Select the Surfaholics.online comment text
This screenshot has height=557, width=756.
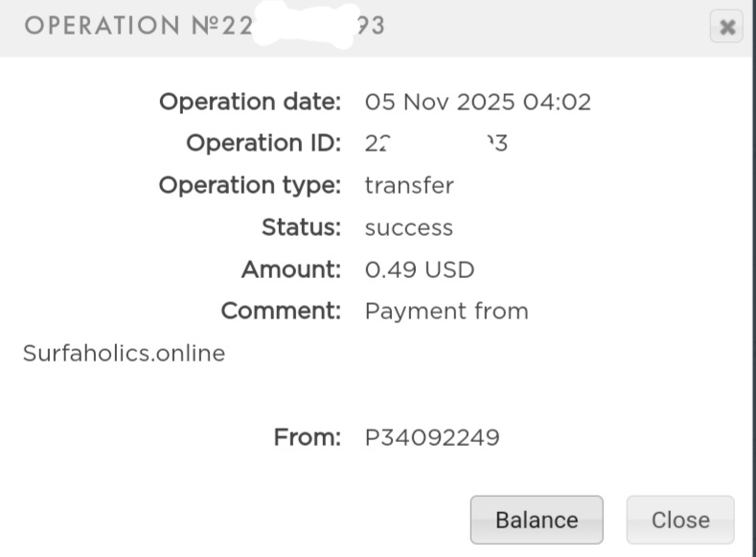point(124,353)
